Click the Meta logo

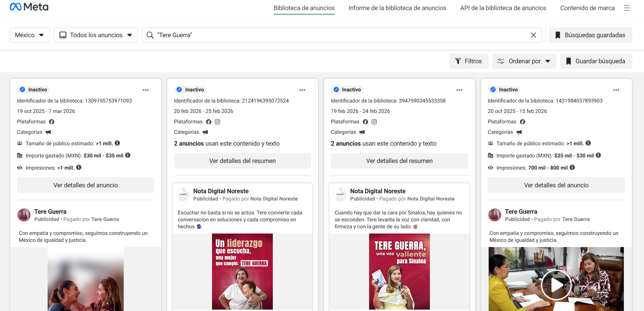[x=29, y=7]
